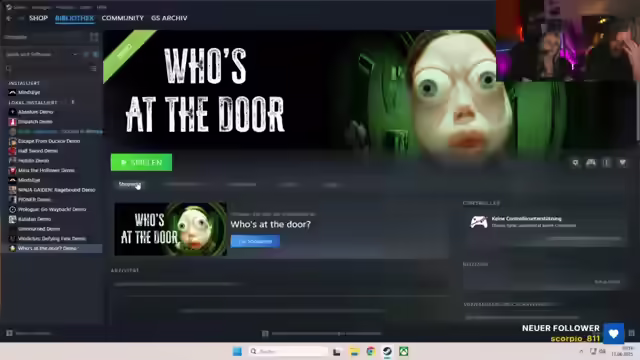Collapse the Lokal installiert category header
640x360 pixels.
(x=33, y=102)
